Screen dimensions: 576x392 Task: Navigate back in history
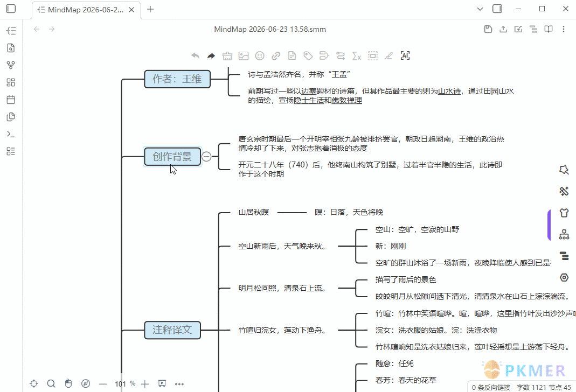coord(36,29)
